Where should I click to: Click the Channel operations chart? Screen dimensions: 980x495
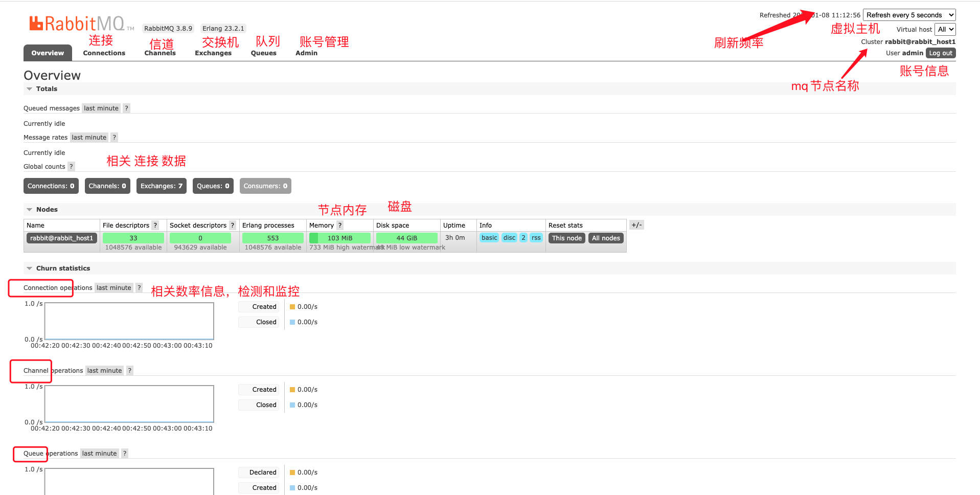[x=129, y=403]
